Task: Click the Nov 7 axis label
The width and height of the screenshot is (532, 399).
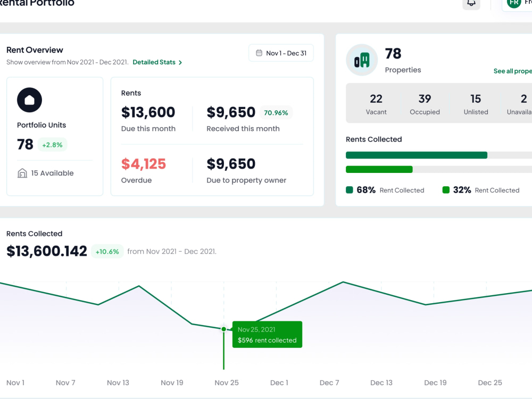Action: (65, 383)
